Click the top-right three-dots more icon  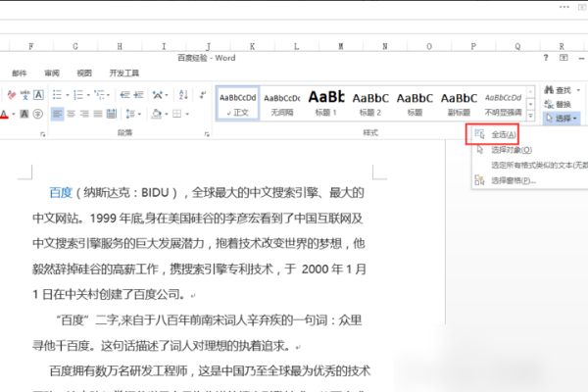pos(564,7)
